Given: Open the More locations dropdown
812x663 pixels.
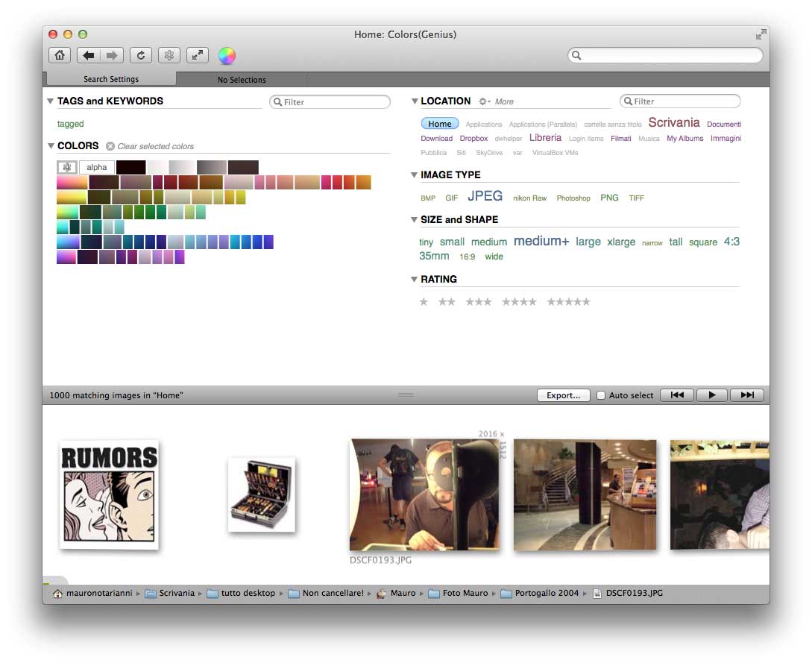Looking at the screenshot, I should point(504,101).
